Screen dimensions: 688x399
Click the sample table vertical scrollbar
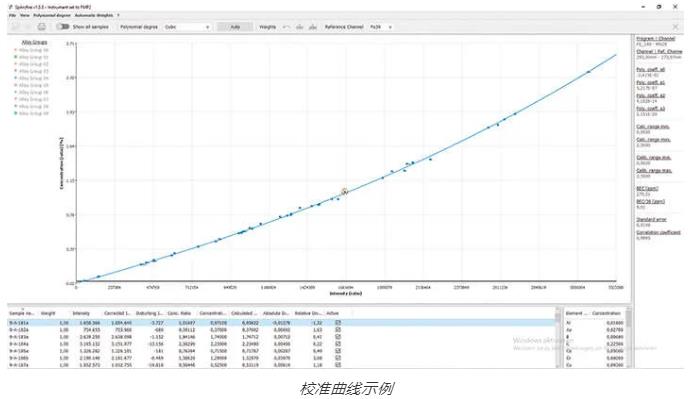[x=558, y=338]
